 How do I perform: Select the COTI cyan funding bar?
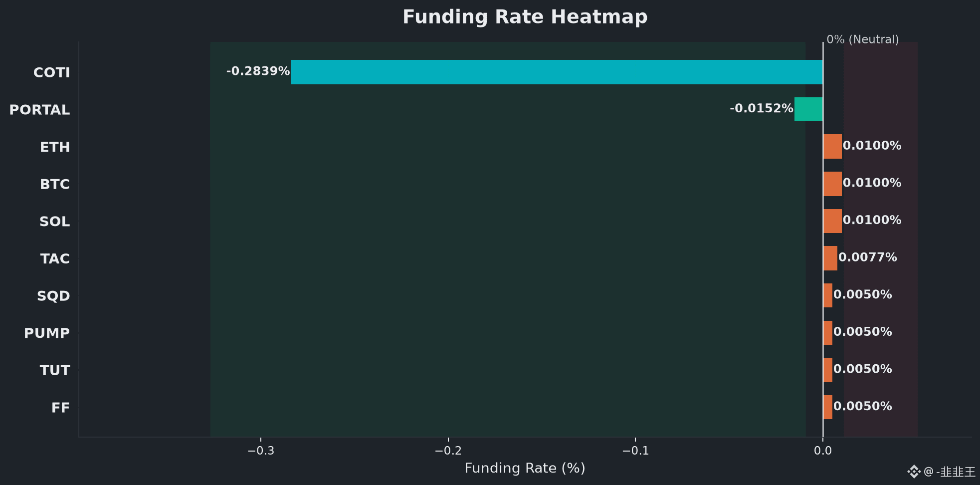coord(557,72)
